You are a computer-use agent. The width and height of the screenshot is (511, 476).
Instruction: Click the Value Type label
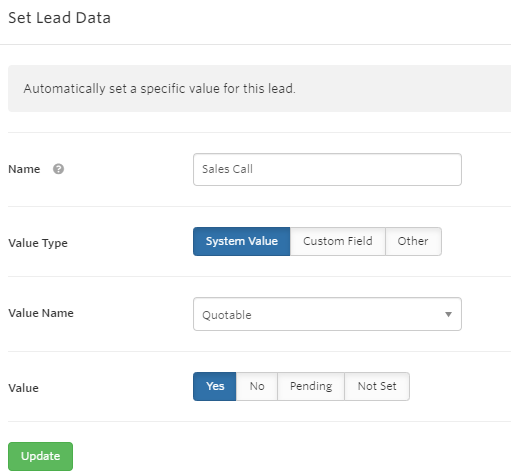point(38,243)
